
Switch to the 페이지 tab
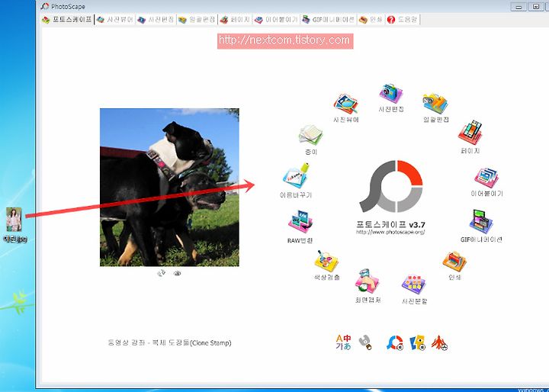235,20
